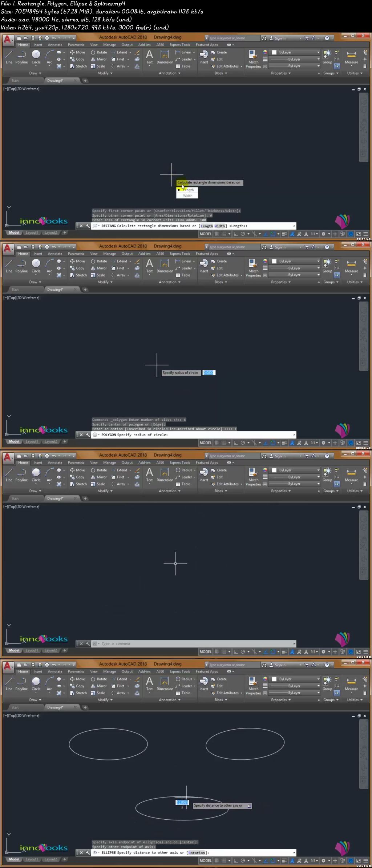Toggle polar tracking in the POLYGON frame status bar

point(243,443)
